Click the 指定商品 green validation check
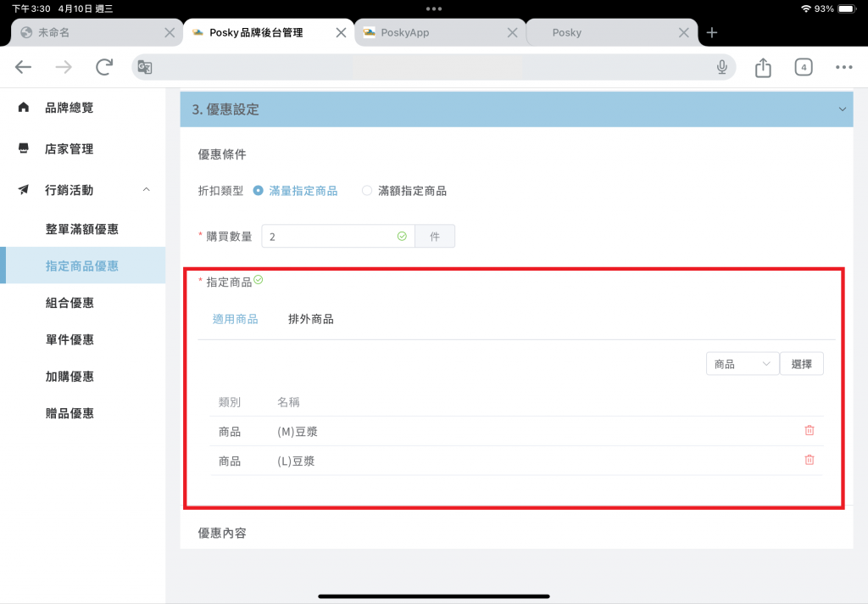868x604 pixels. (x=259, y=280)
